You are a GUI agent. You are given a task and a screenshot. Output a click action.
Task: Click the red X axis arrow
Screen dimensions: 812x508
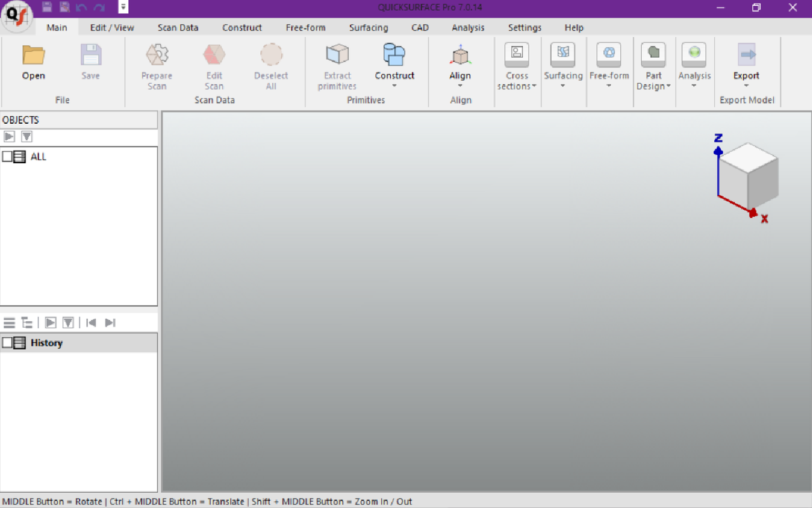[x=753, y=213]
